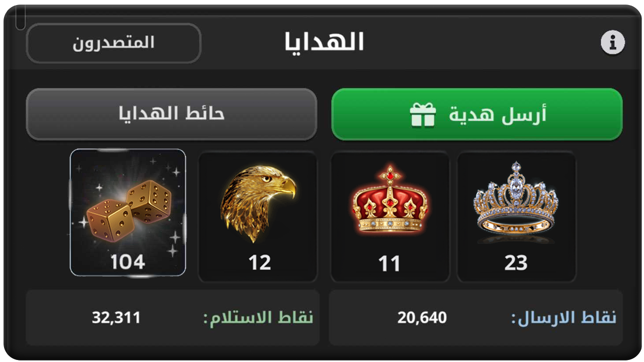
Task: Open the info icon in the header
Action: coord(613,42)
